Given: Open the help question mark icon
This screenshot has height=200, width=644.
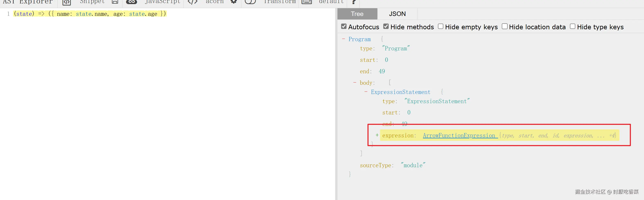Looking at the screenshot, I should [x=354, y=2].
